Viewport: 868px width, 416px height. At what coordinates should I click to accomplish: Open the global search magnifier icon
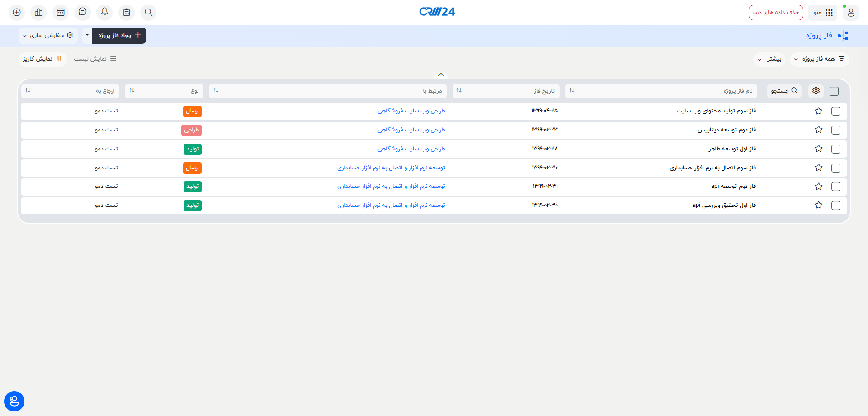pos(148,12)
